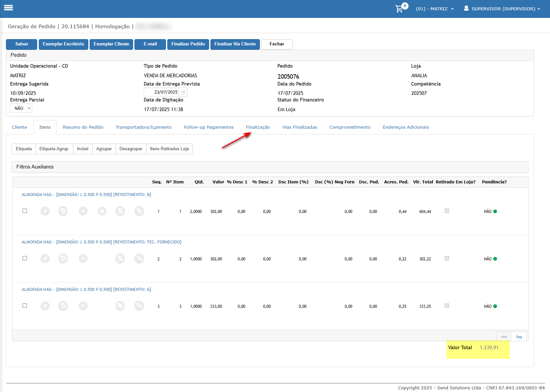
Task: Open the gear settings icon for item 1
Action: tap(102, 211)
